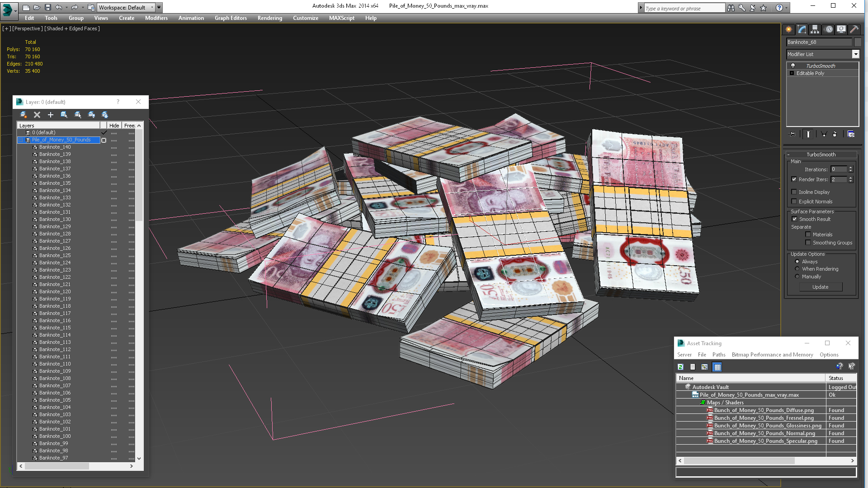Viewport: 868px width, 488px height.
Task: Switch to the Modify panel icon
Action: click(x=802, y=29)
